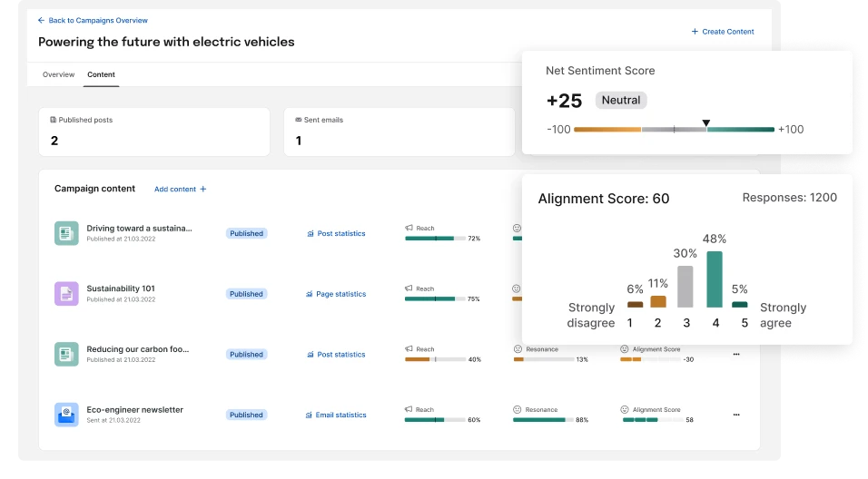868x479 pixels.
Task: Click Published badge for Reducing our carbon foo...
Action: [x=246, y=354]
